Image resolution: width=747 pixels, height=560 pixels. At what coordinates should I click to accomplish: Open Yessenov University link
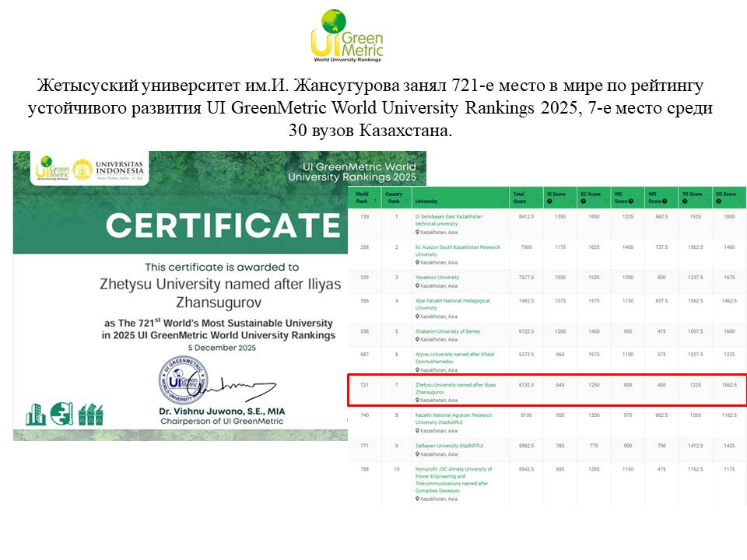click(438, 277)
